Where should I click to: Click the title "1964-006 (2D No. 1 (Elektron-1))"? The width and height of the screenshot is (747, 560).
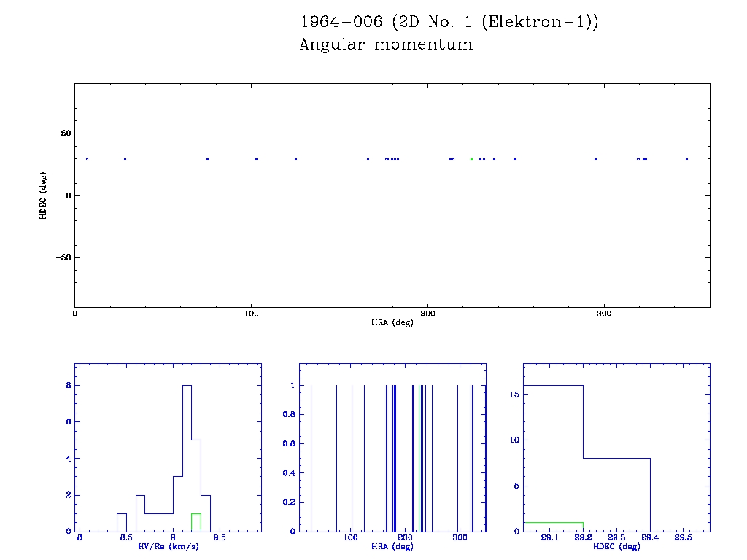pyautogui.click(x=449, y=22)
